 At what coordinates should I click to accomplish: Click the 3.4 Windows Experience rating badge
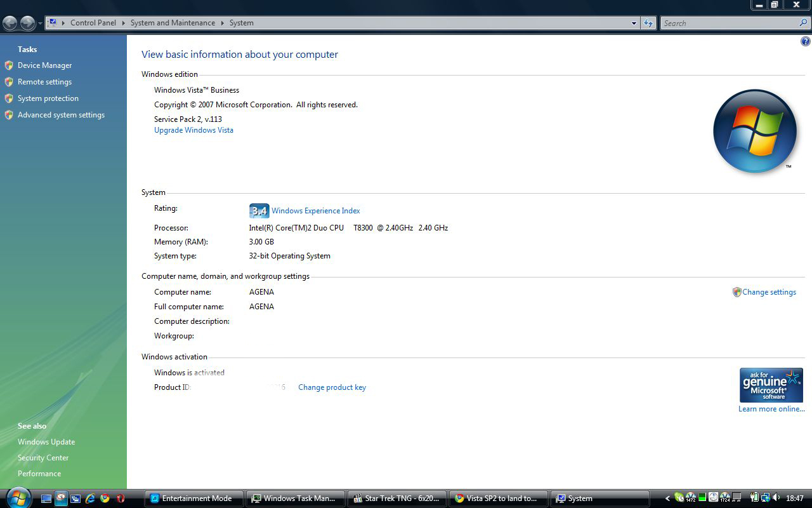[x=259, y=211]
